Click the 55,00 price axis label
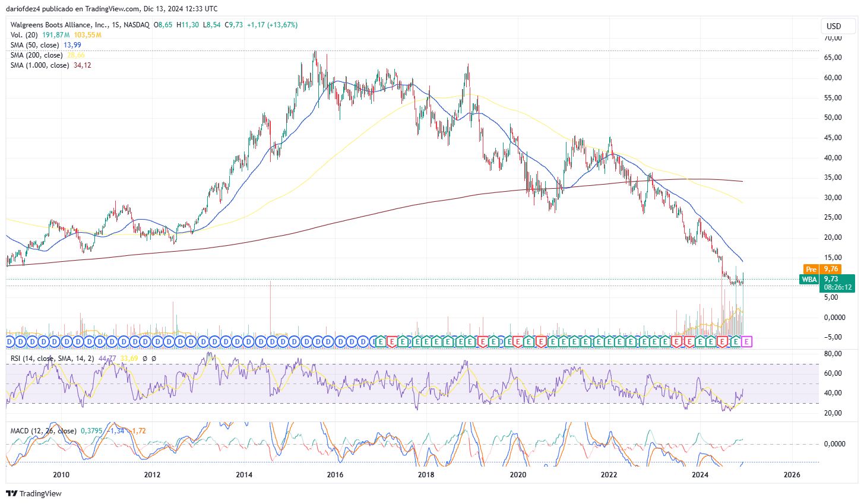The width and height of the screenshot is (864, 504). [833, 97]
